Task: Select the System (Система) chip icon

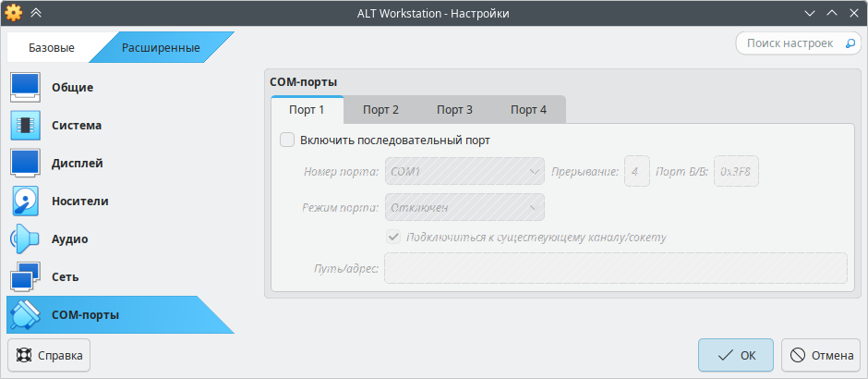Action: tap(25, 125)
